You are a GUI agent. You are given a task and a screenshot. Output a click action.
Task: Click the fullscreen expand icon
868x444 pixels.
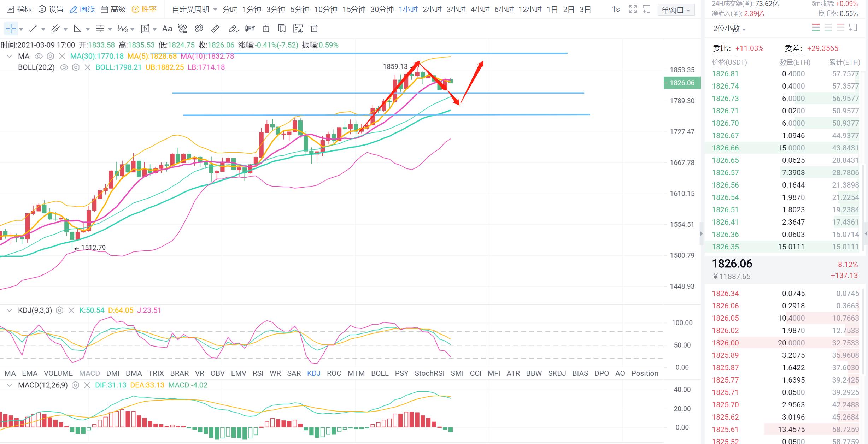[633, 10]
